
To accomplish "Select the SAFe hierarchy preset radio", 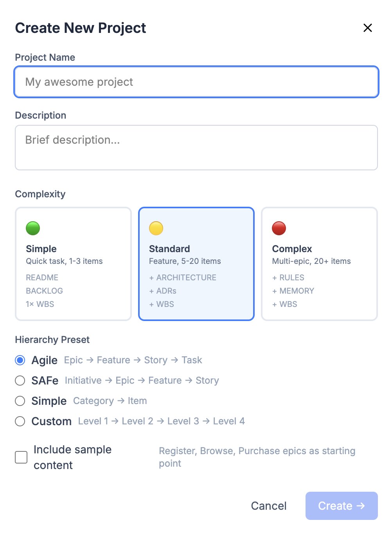I will tap(20, 381).
